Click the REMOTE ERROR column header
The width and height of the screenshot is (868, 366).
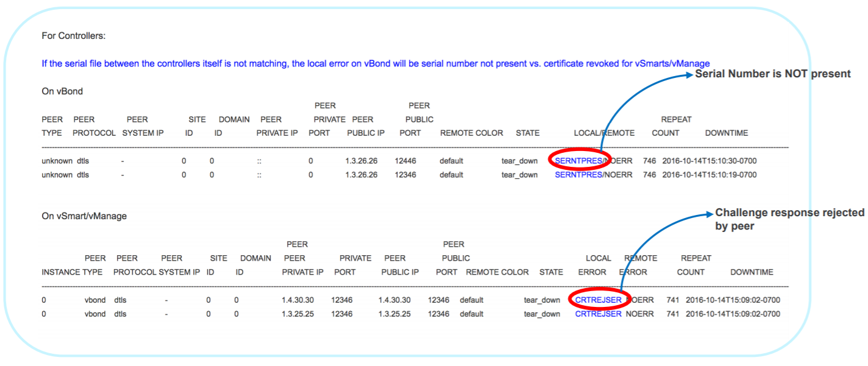coord(639,266)
